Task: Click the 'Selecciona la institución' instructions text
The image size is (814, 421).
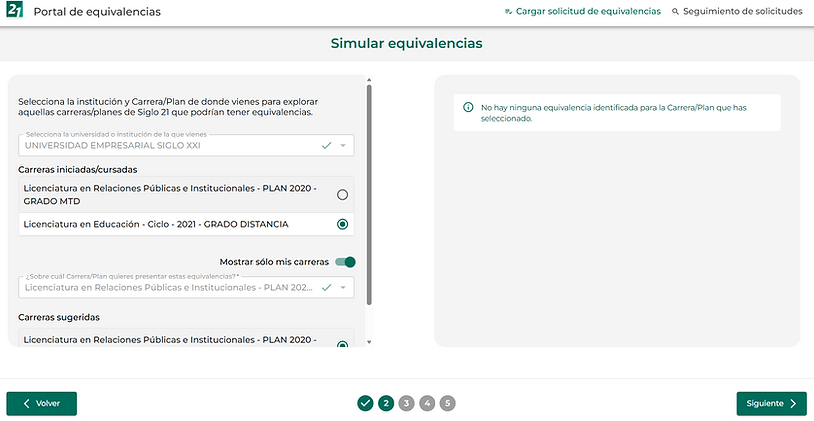Action: (x=168, y=107)
